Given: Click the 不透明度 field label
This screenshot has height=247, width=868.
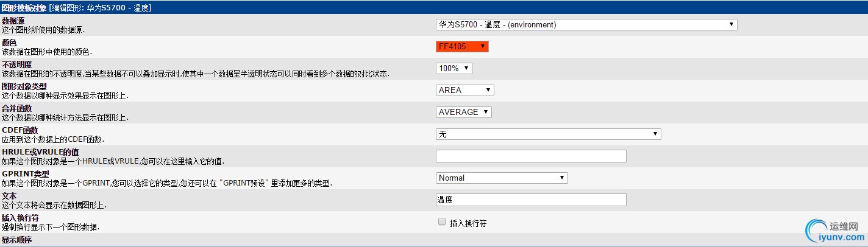Looking at the screenshot, I should [x=17, y=64].
